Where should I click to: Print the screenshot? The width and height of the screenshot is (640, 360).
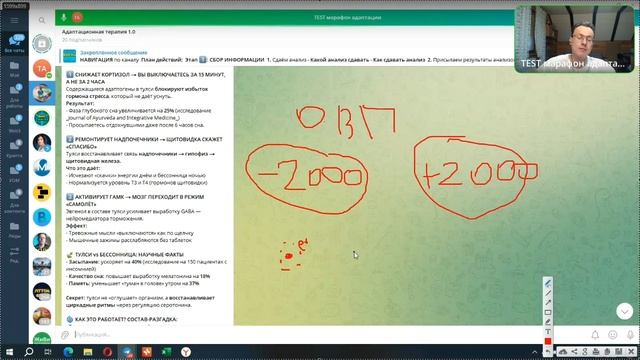(596, 351)
